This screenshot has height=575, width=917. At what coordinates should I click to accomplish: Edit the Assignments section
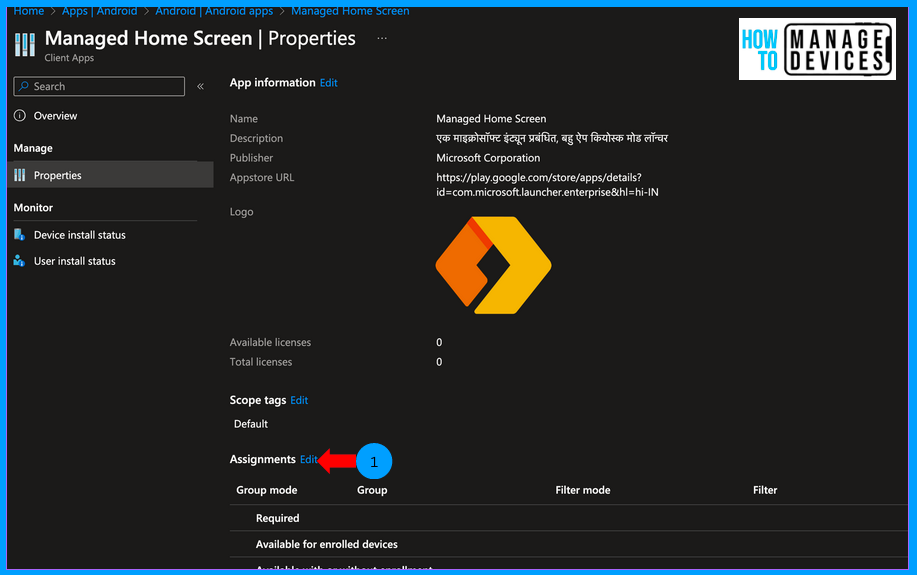pos(308,459)
